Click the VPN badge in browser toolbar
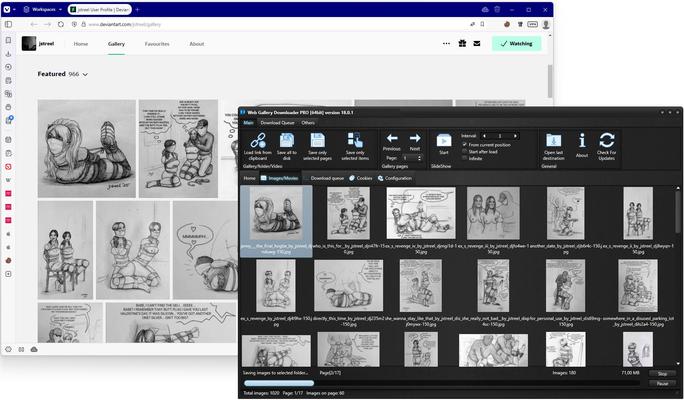Viewport: 684px width, 400px height. pos(532,24)
